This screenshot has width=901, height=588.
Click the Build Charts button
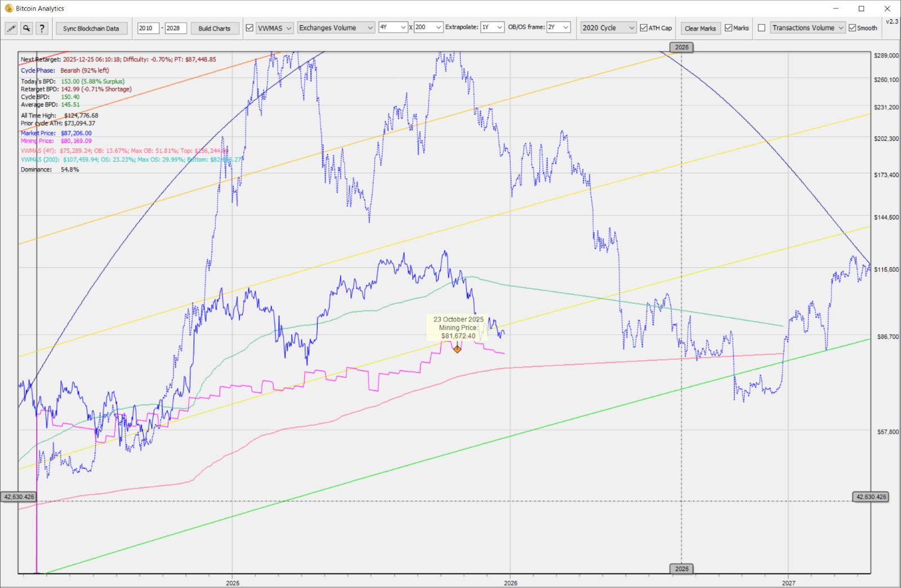(x=215, y=28)
